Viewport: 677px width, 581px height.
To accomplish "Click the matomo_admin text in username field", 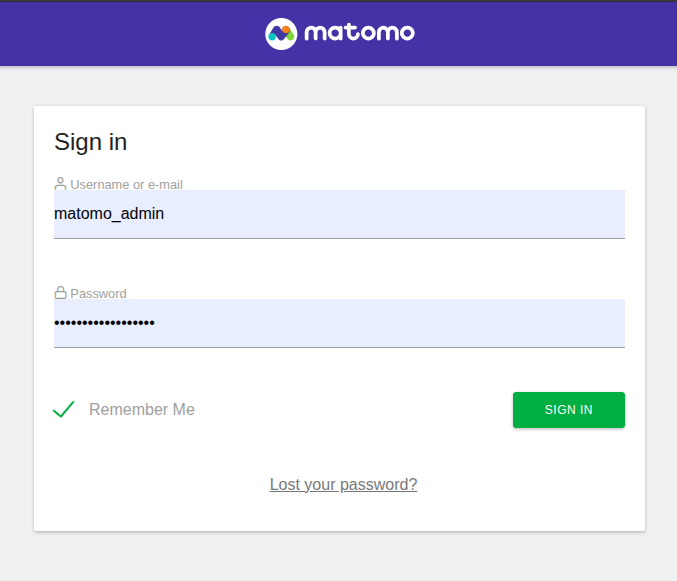I will tap(109, 214).
